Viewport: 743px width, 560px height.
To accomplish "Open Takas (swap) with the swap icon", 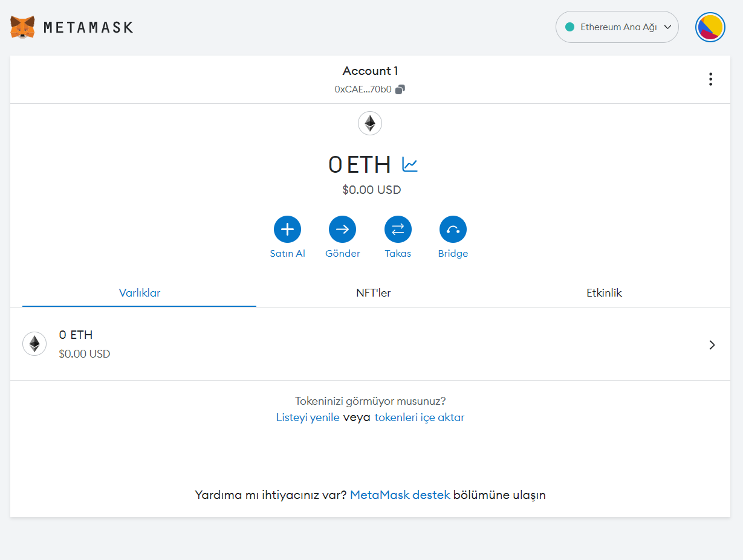I will [398, 229].
